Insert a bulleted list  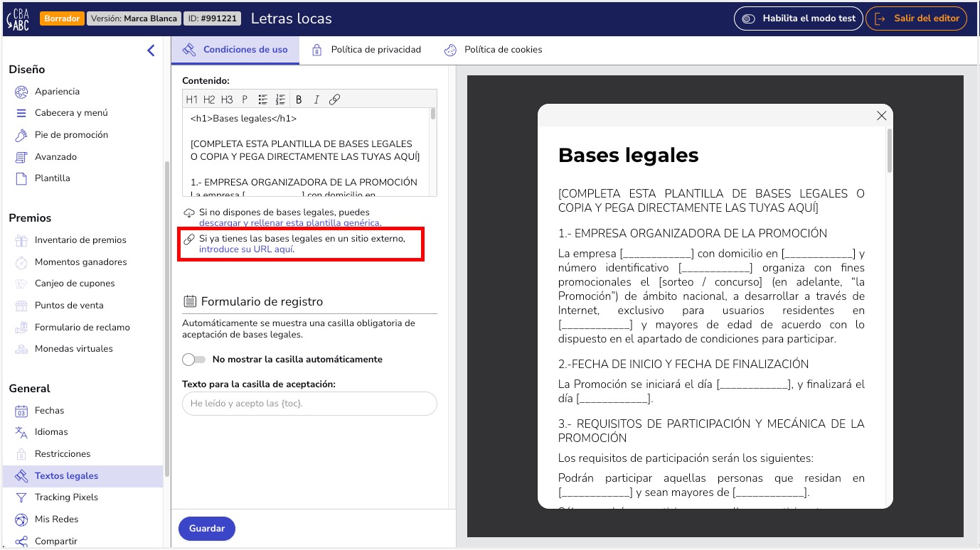263,99
